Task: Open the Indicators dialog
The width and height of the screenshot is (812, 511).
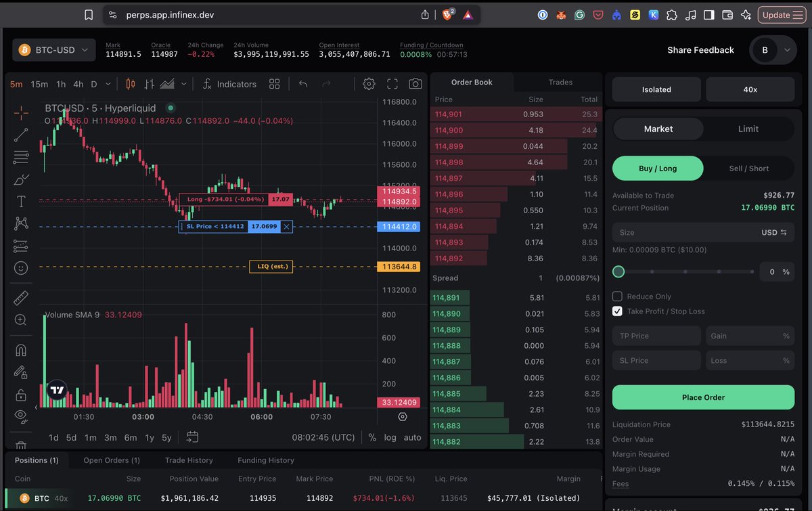Action: 229,84
